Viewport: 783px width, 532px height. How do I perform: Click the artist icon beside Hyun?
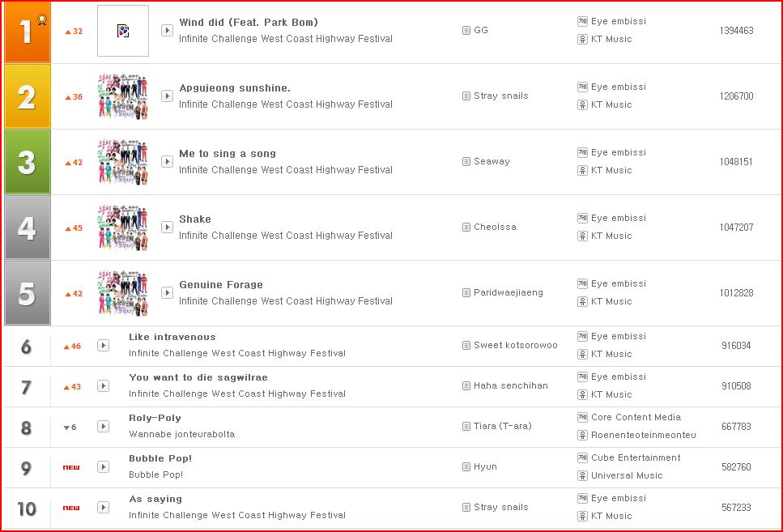[x=466, y=467]
